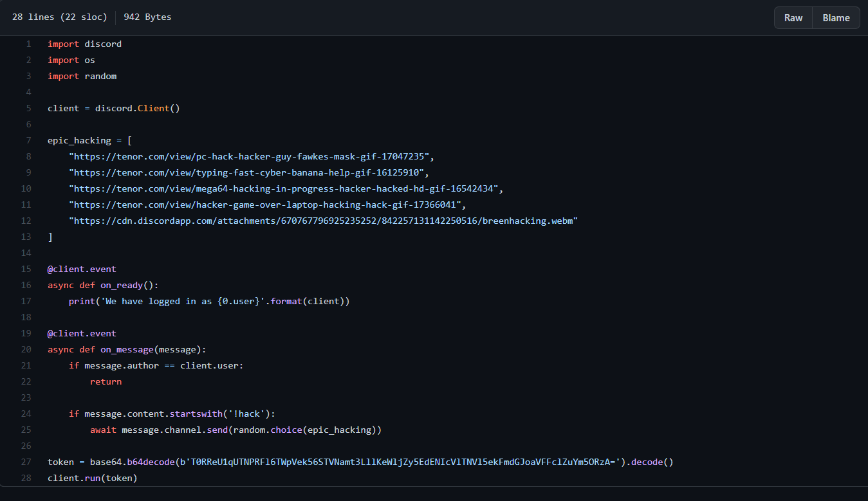868x501 pixels.
Task: Click the 'await message.channel.send' line
Action: (x=235, y=430)
